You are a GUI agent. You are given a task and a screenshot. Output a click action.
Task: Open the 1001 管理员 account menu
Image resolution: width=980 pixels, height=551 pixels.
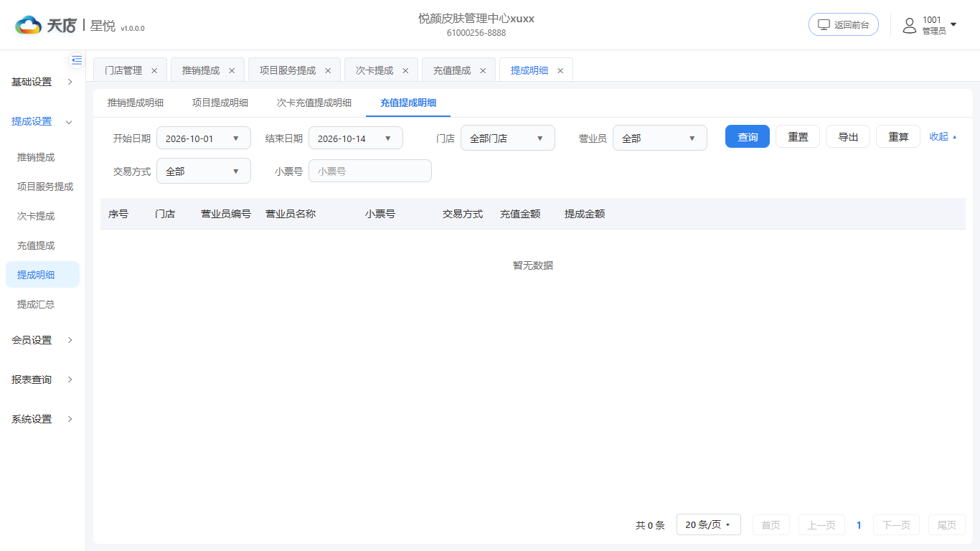tap(930, 25)
